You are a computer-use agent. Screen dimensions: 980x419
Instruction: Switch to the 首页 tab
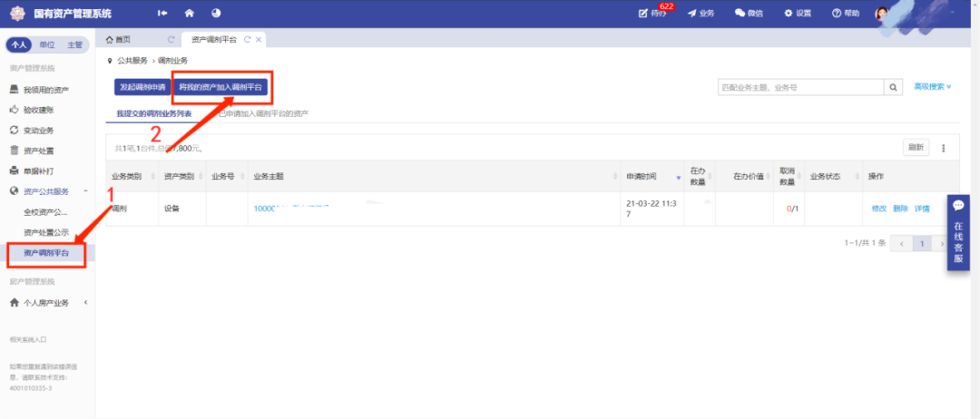119,39
